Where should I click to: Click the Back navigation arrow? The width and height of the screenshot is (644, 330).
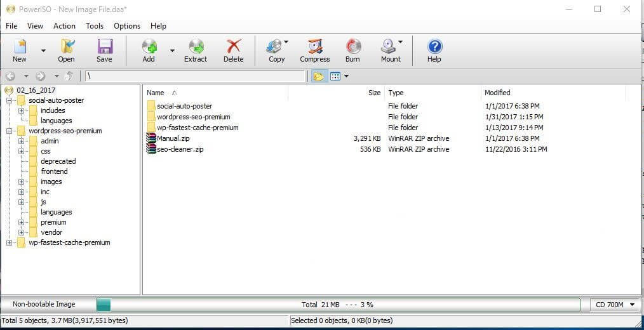(x=10, y=76)
